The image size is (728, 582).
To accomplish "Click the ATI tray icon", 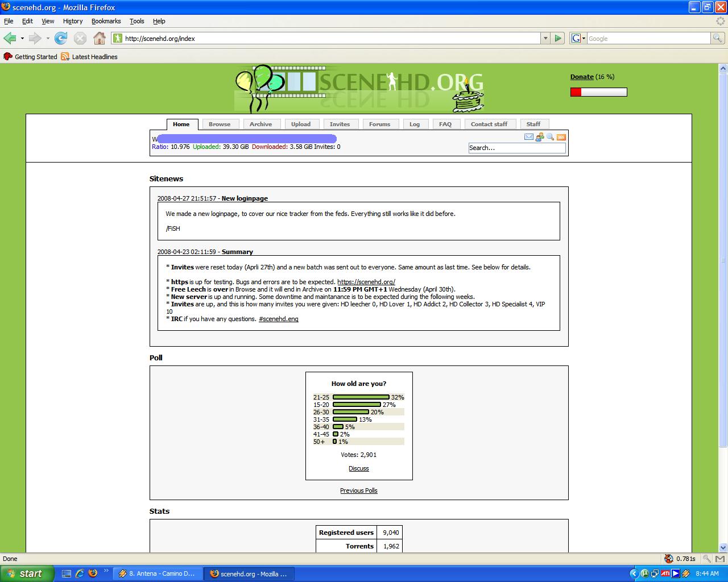I will [665, 573].
